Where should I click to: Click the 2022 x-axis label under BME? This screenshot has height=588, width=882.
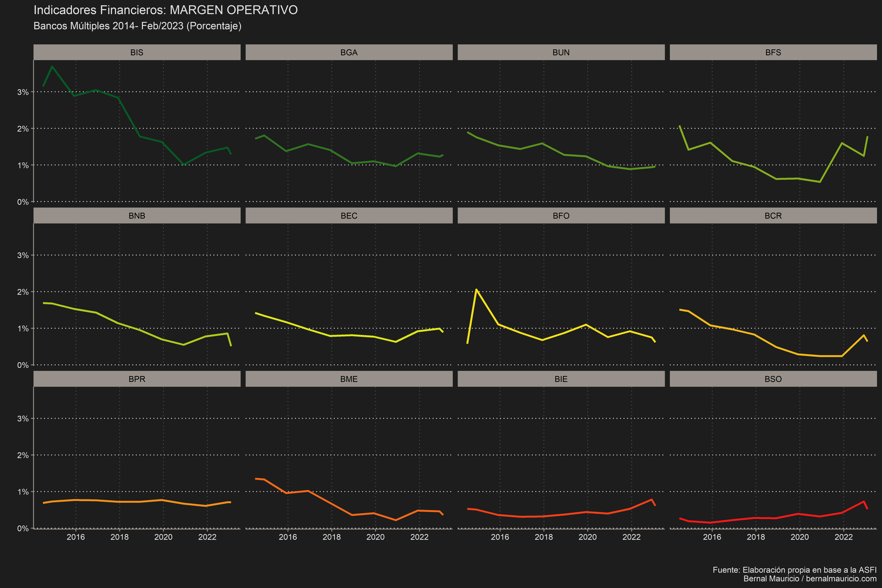(x=419, y=537)
